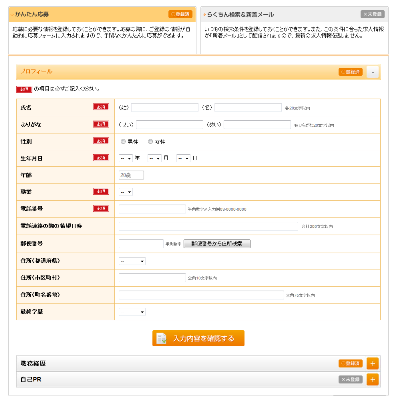Open the occupation (職業) dropdown
This screenshot has width=396, height=396.
point(126,192)
